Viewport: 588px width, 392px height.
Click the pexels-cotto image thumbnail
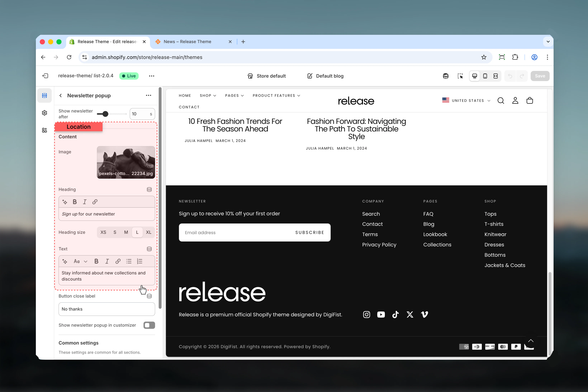(126, 162)
